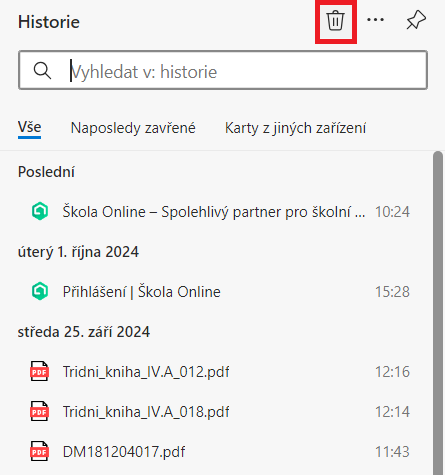Click the PDF icon of Tridni_kniha_IV.A_012.pdf
This screenshot has width=445, height=475.
[x=40, y=371]
